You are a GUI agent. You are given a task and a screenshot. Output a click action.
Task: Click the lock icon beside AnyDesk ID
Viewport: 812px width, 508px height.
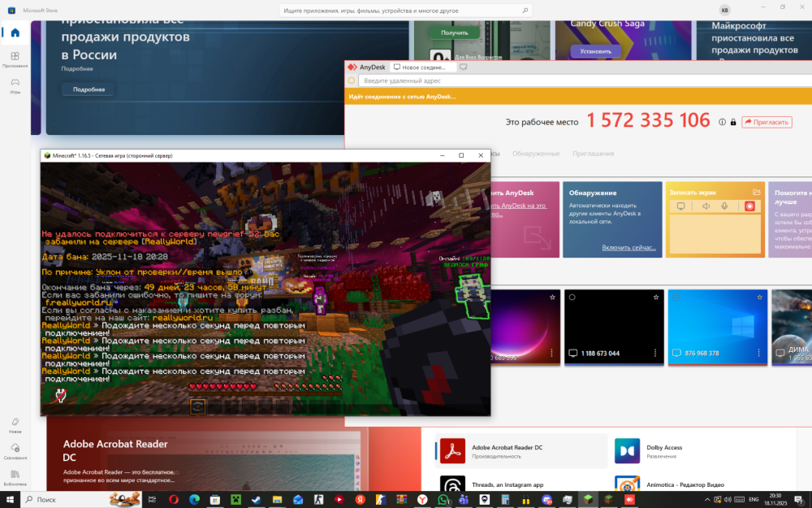pos(733,122)
